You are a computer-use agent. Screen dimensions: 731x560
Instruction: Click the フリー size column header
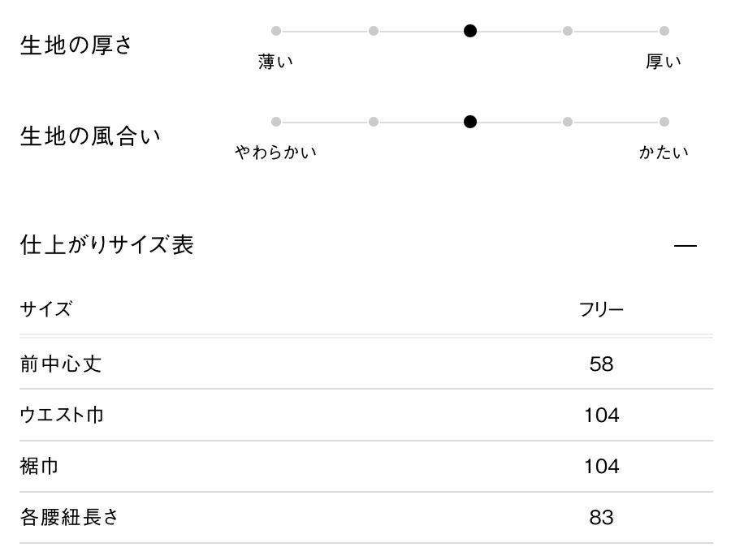click(x=601, y=309)
